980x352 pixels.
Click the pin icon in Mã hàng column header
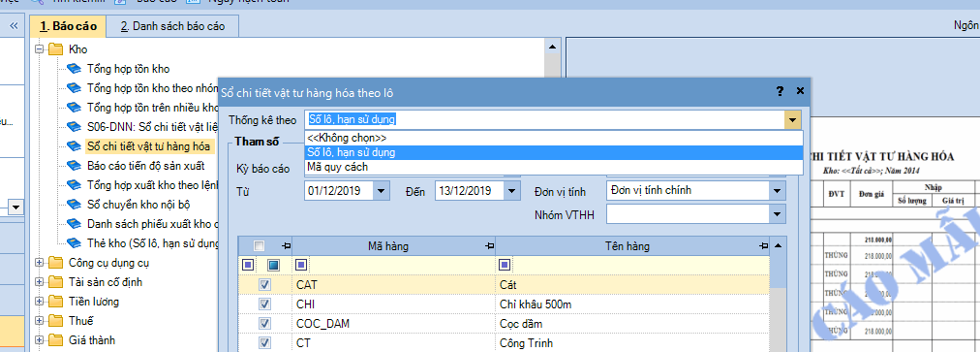[489, 246]
